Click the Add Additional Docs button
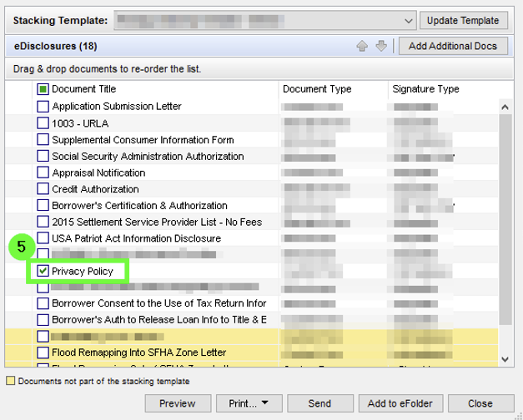This screenshot has height=420, width=523. 452,47
